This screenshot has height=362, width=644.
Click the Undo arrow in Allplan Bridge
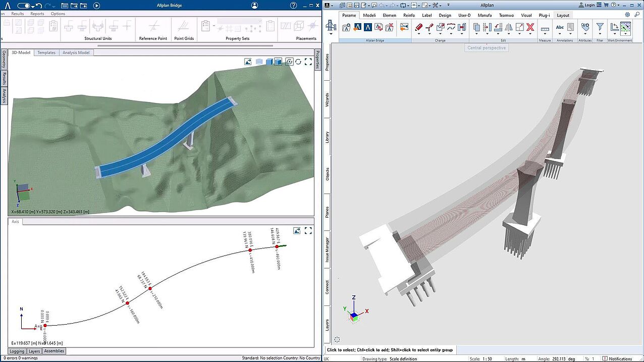click(38, 6)
